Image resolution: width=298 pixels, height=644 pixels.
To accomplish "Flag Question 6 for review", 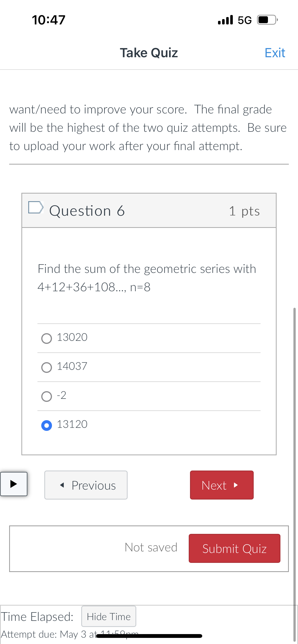I will [x=35, y=207].
